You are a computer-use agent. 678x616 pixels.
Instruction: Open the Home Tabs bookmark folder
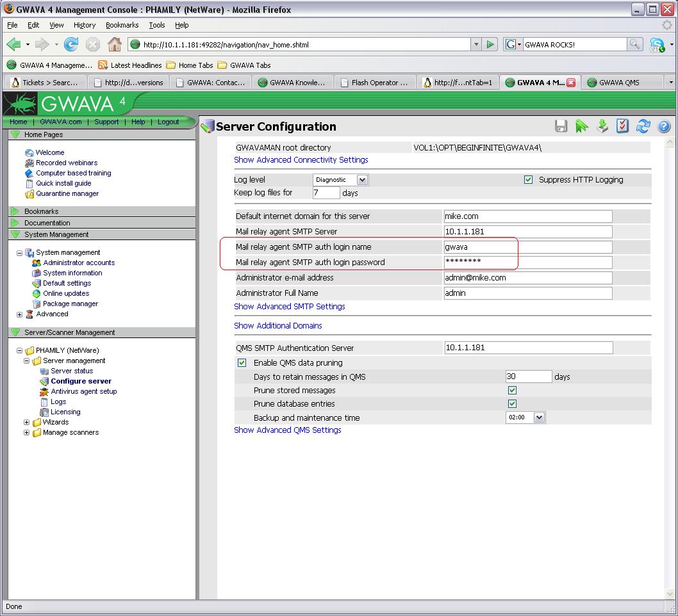[190, 65]
